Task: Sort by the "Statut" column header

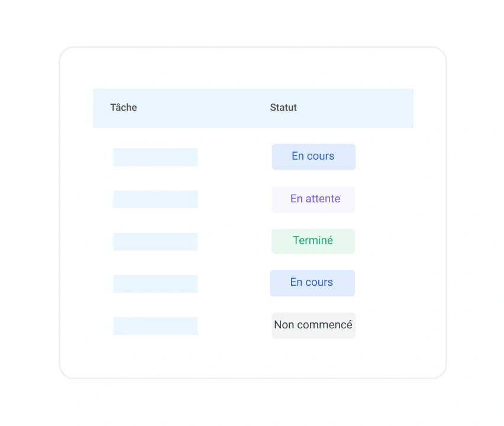Action: [x=283, y=108]
